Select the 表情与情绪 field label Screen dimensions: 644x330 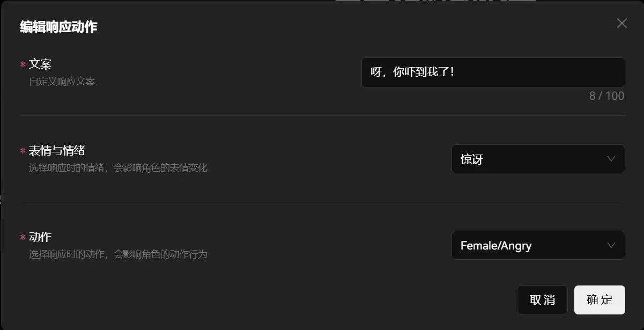coord(57,150)
